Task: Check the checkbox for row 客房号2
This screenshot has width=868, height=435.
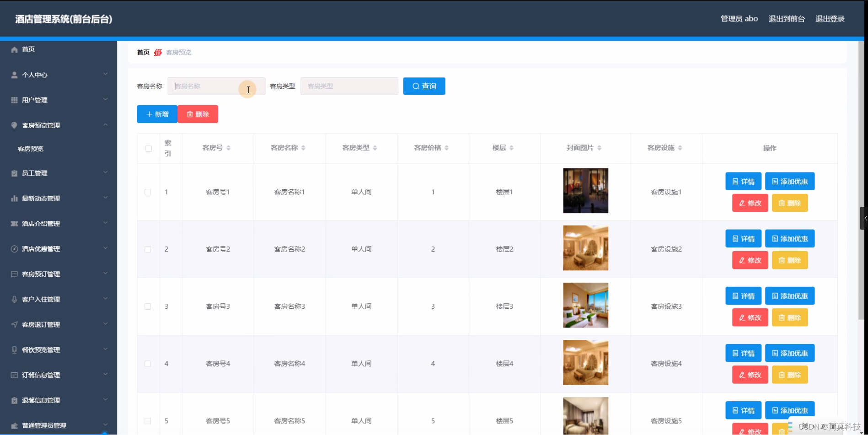Action: pyautogui.click(x=148, y=249)
